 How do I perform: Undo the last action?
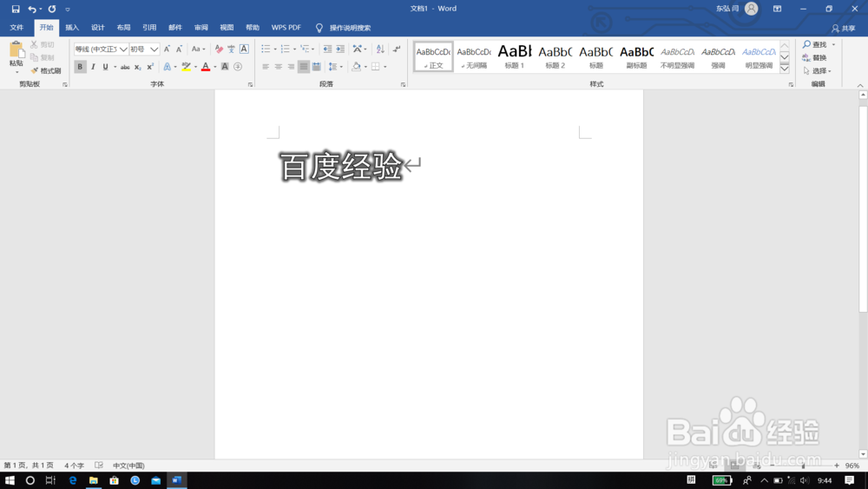32,9
